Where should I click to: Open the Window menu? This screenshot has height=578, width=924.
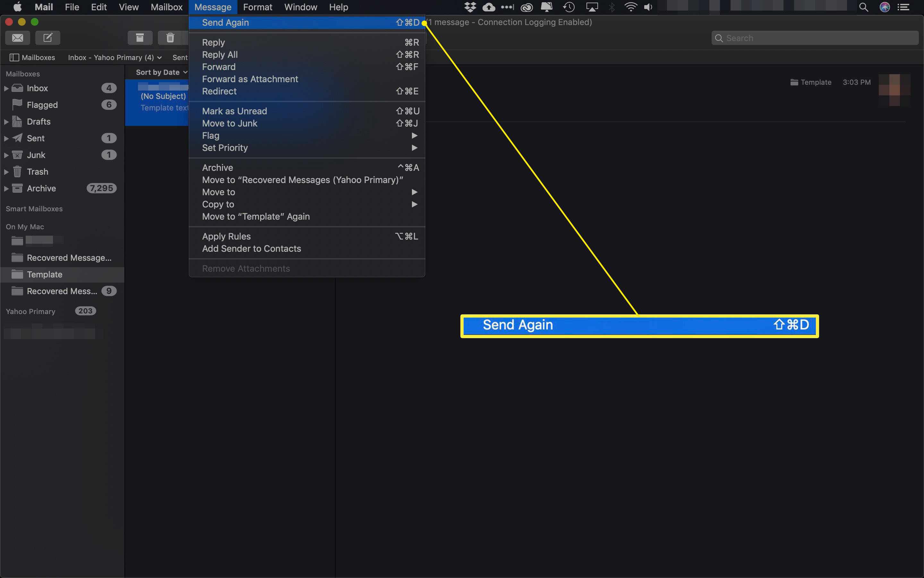pyautogui.click(x=301, y=7)
